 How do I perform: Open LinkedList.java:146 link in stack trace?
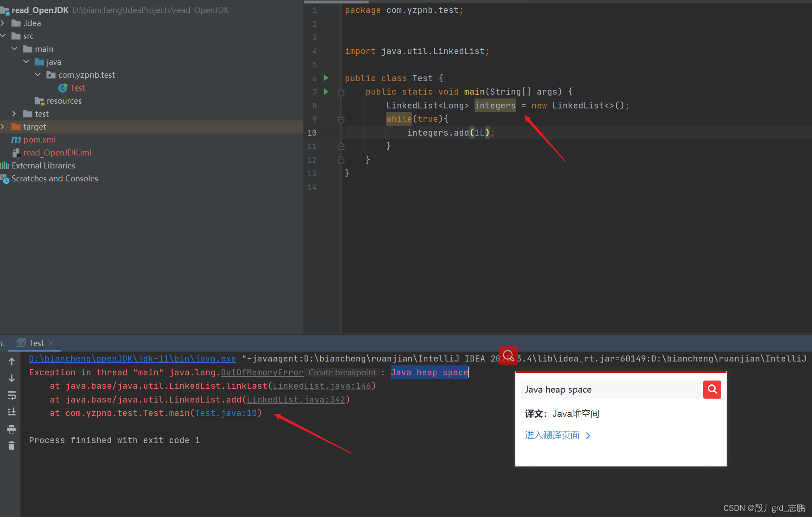(x=322, y=386)
